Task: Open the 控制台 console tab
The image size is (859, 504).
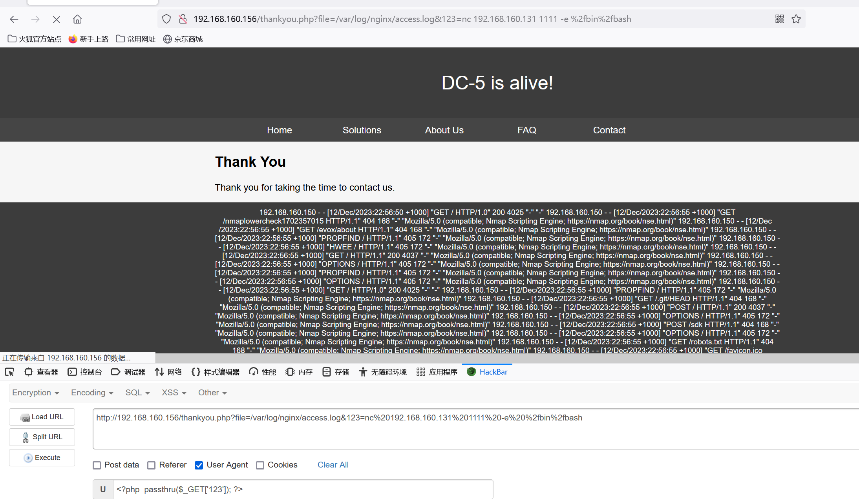Action: coord(85,372)
